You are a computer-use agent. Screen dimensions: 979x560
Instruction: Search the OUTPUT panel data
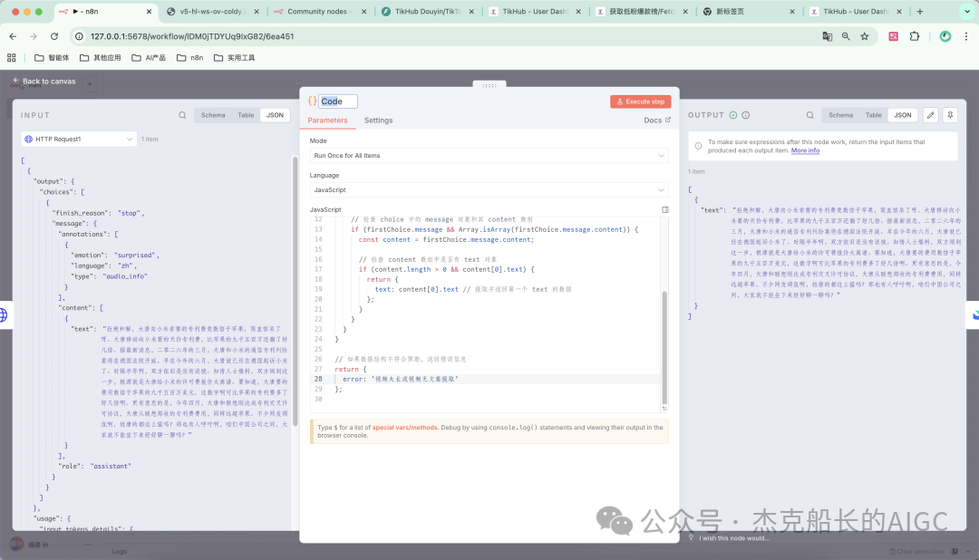809,115
